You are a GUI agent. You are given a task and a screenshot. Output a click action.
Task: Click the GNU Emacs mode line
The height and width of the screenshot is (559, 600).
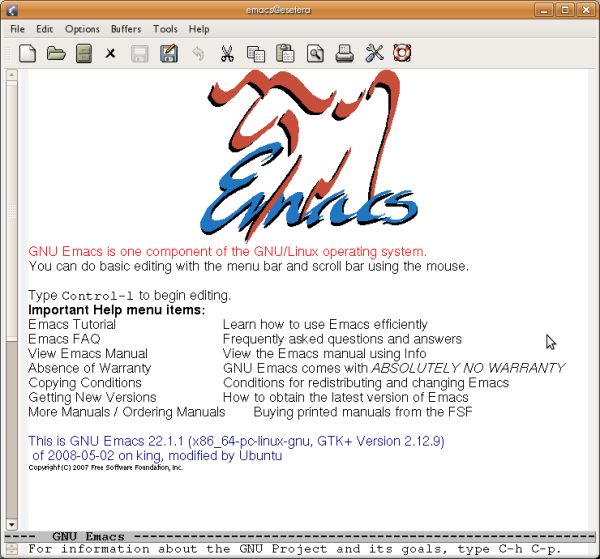click(x=300, y=536)
